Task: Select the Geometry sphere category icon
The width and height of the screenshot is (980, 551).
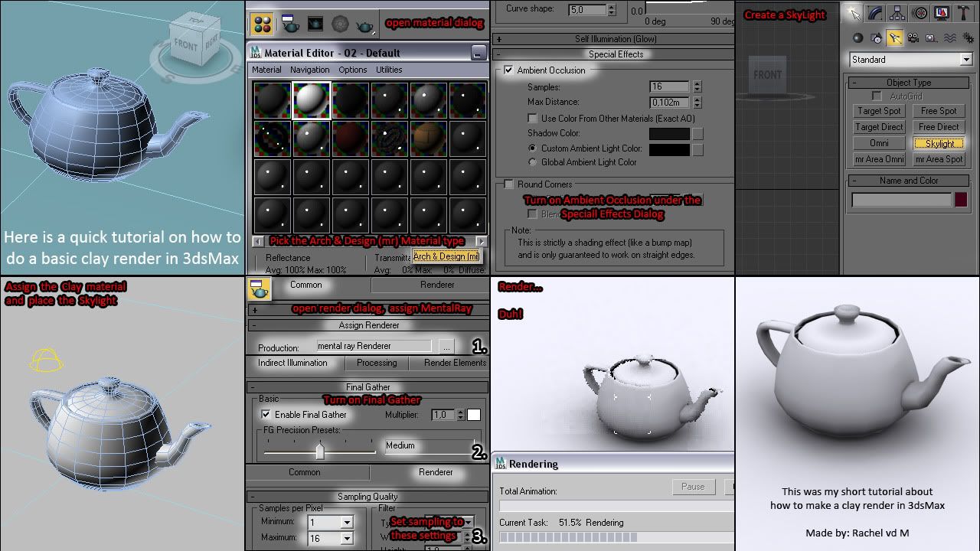Action: click(857, 37)
